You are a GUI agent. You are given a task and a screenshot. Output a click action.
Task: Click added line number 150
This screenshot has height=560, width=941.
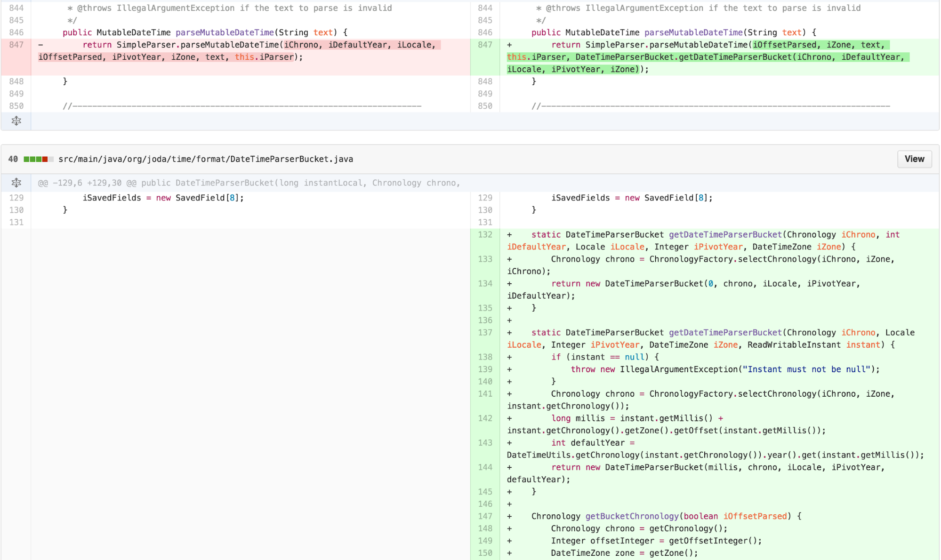tap(485, 552)
